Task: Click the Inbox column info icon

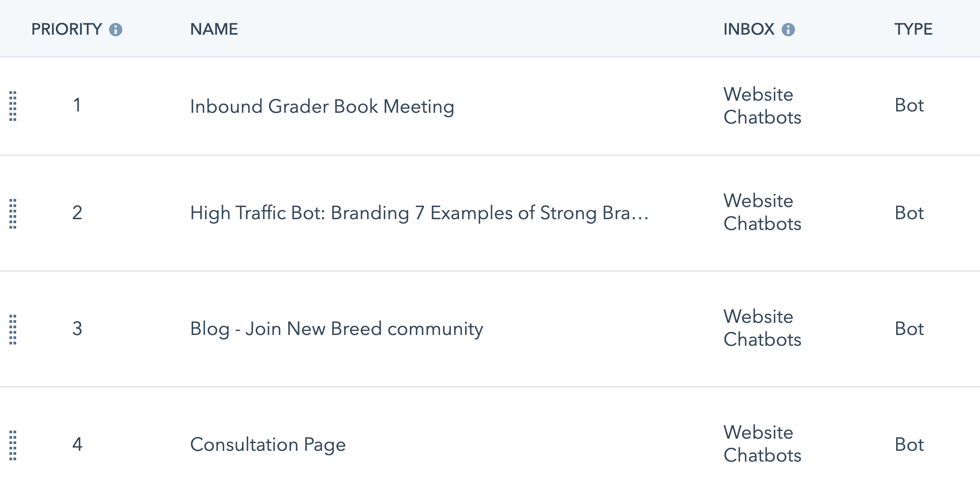Action: pos(788,30)
